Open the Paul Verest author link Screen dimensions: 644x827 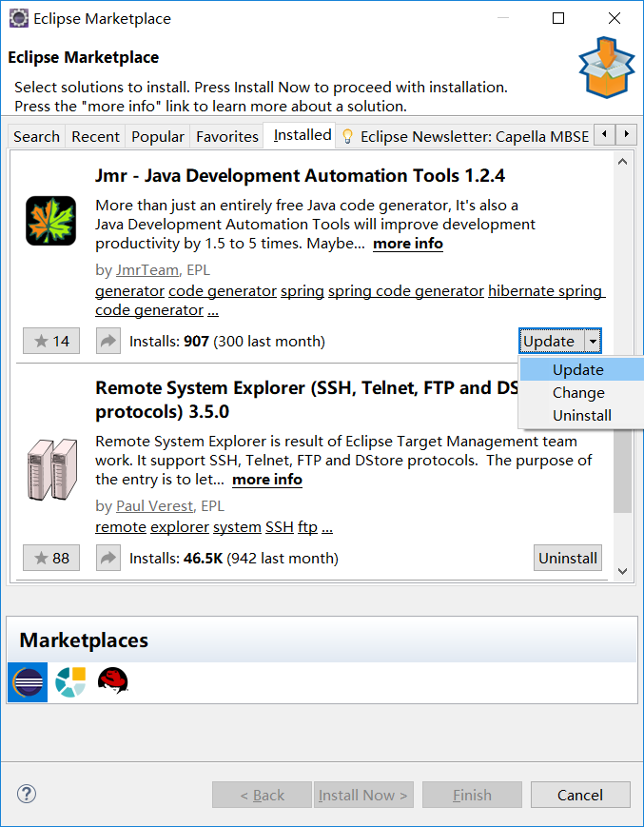[154, 505]
